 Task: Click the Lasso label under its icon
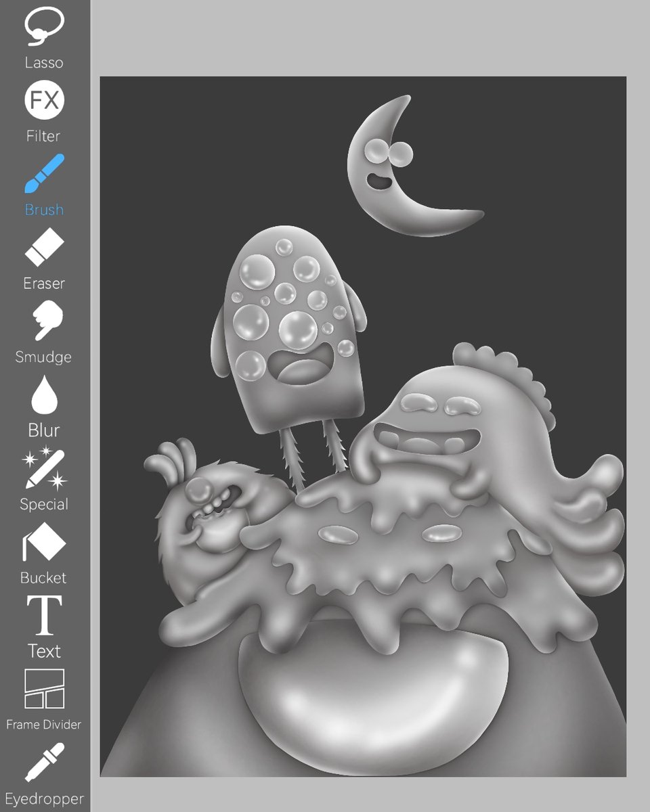coord(44,62)
